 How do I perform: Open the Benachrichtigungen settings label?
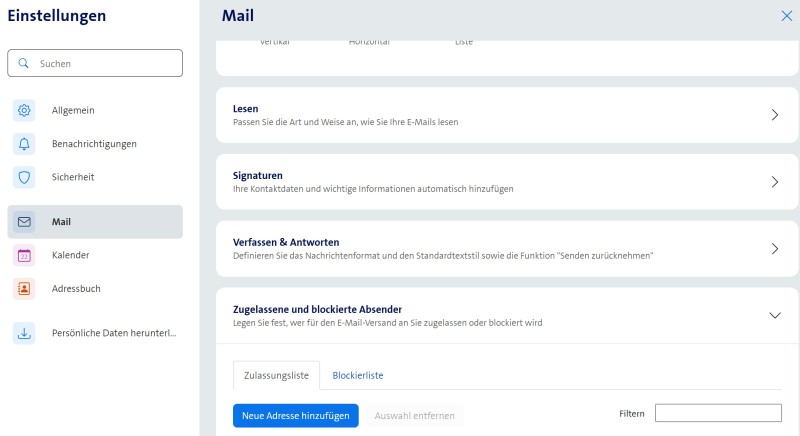click(94, 144)
